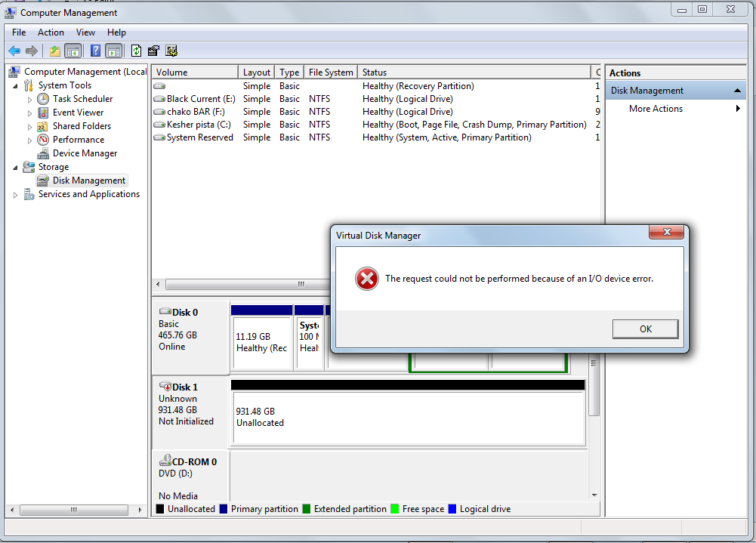The image size is (756, 543).
Task: Click the red error icon in dialog
Action: click(x=367, y=279)
